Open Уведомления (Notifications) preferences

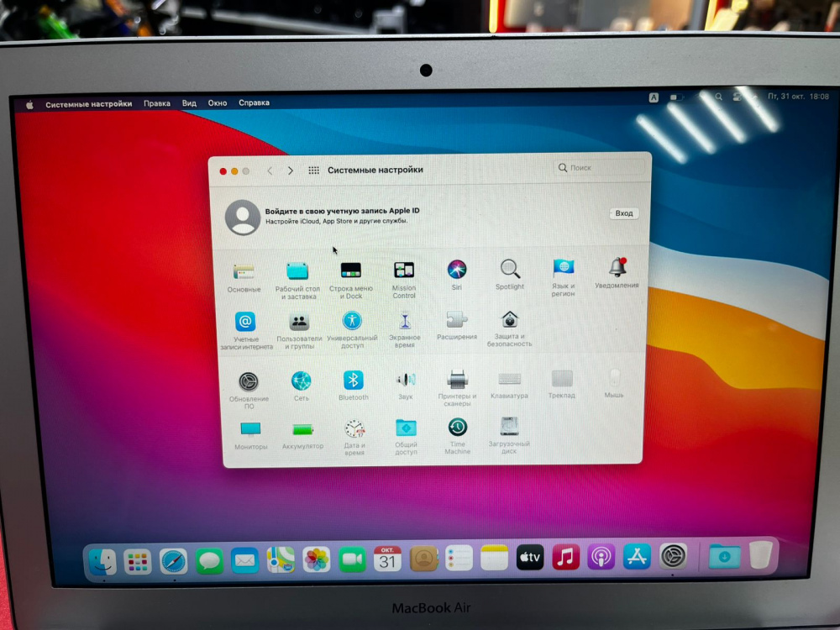pyautogui.click(x=617, y=268)
